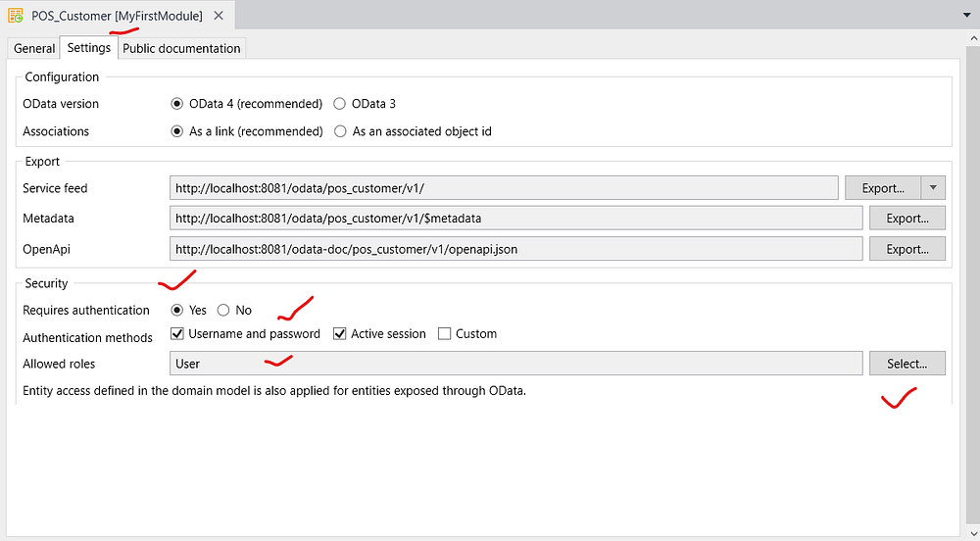
Task: Set Requires authentication to Yes
Action: point(177,311)
